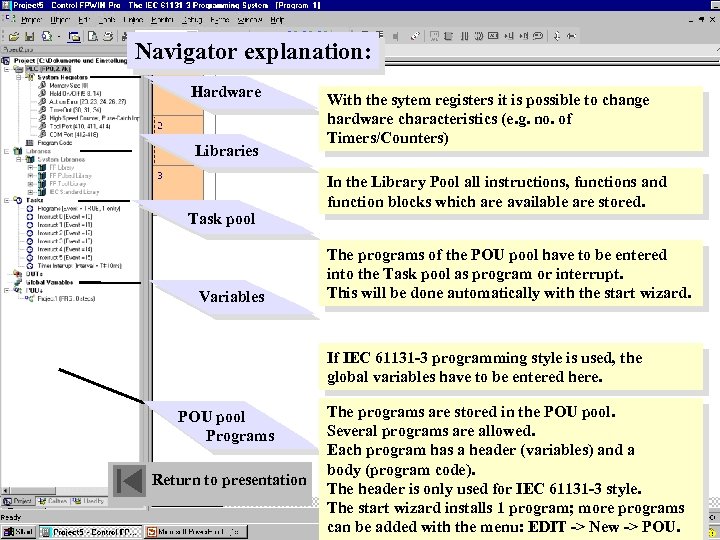Open the Edit menu
This screenshot has width=720, height=540.
pyautogui.click(x=84, y=20)
